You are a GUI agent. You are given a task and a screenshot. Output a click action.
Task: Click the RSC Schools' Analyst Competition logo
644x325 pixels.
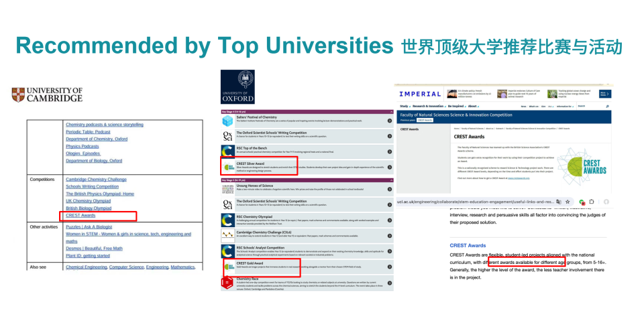point(227,251)
